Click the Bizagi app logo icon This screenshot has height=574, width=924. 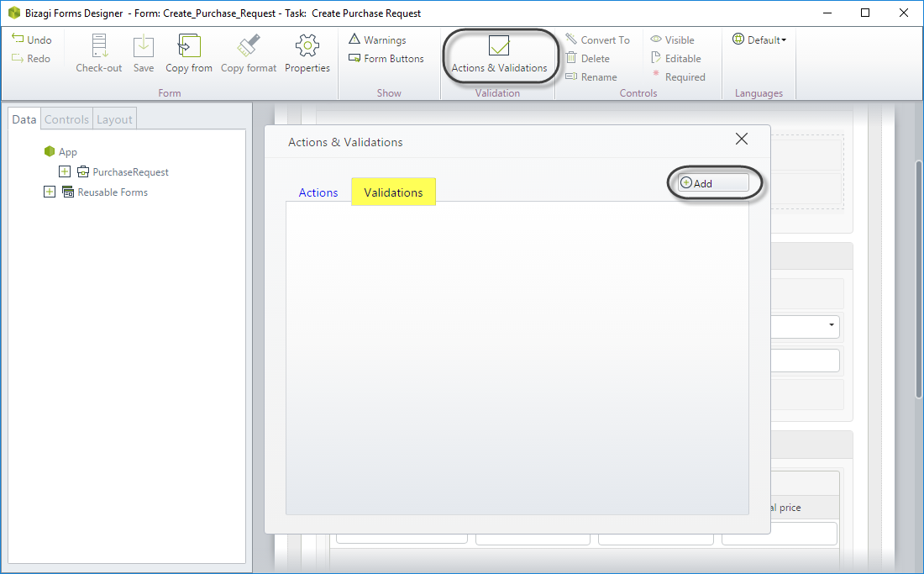14,13
